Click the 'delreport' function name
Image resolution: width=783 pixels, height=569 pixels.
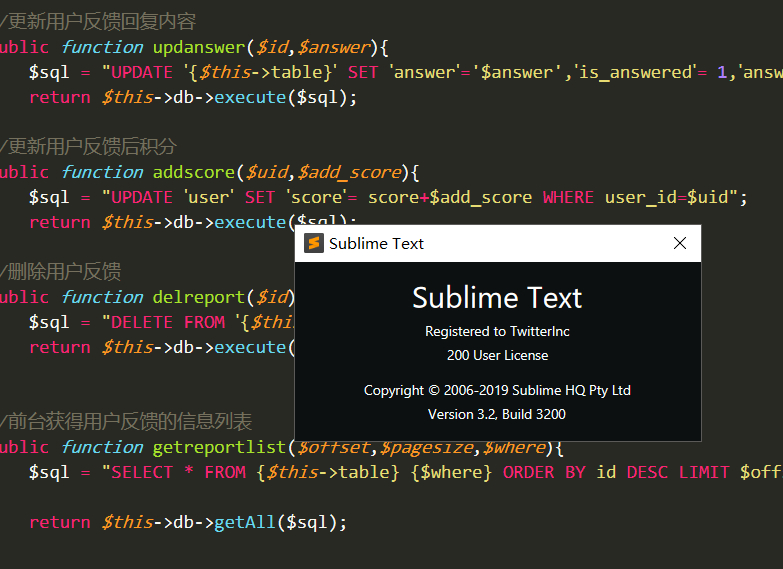199,297
